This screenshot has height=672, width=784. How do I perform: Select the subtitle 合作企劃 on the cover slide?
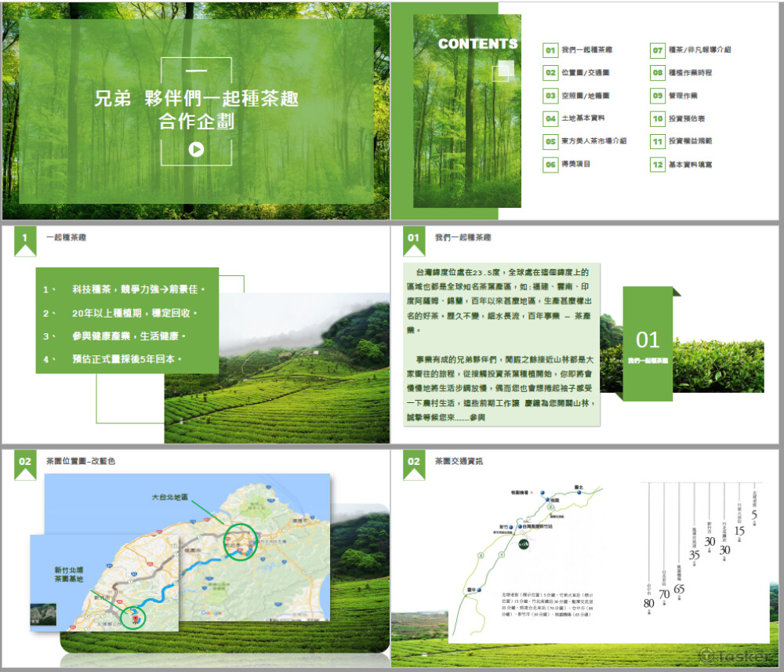pyautogui.click(x=197, y=121)
